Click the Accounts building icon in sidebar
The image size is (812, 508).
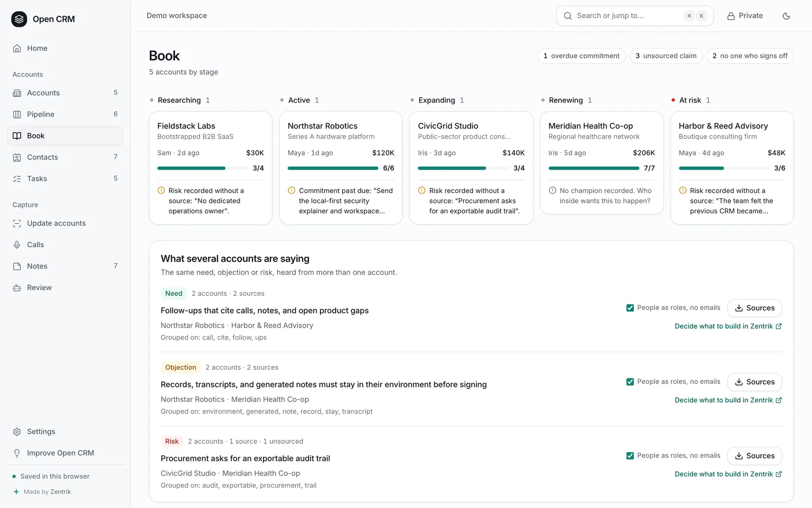[x=17, y=93]
